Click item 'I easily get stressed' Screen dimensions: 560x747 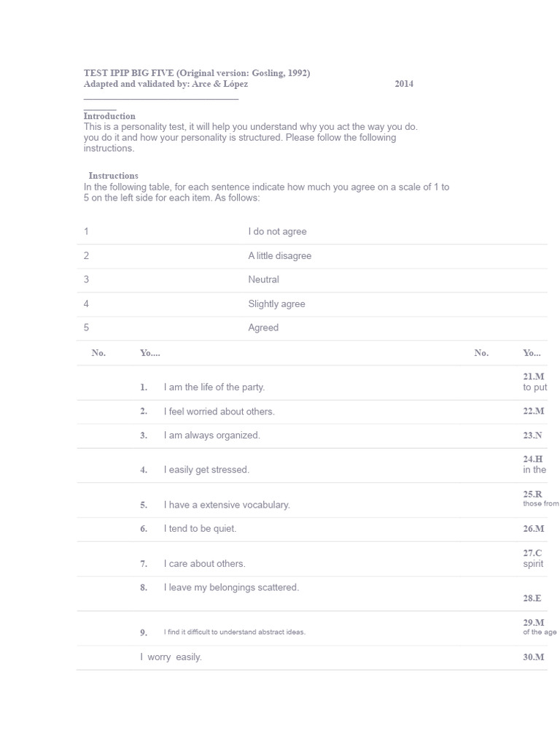pyautogui.click(x=206, y=470)
